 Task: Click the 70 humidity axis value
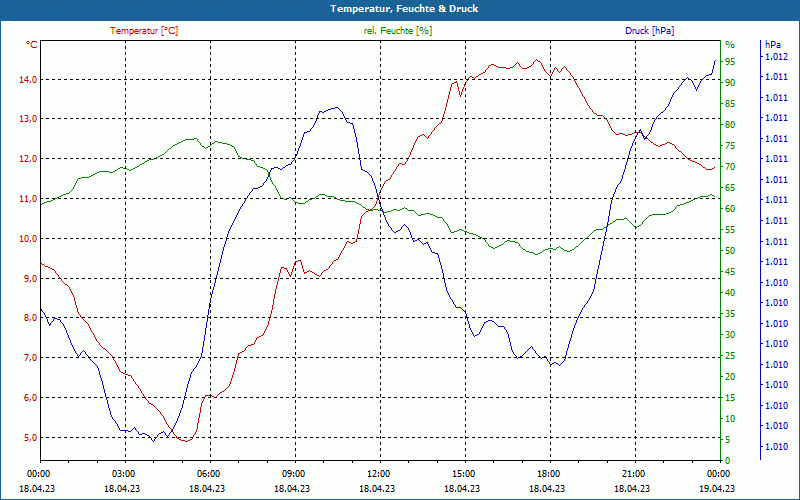pos(730,166)
